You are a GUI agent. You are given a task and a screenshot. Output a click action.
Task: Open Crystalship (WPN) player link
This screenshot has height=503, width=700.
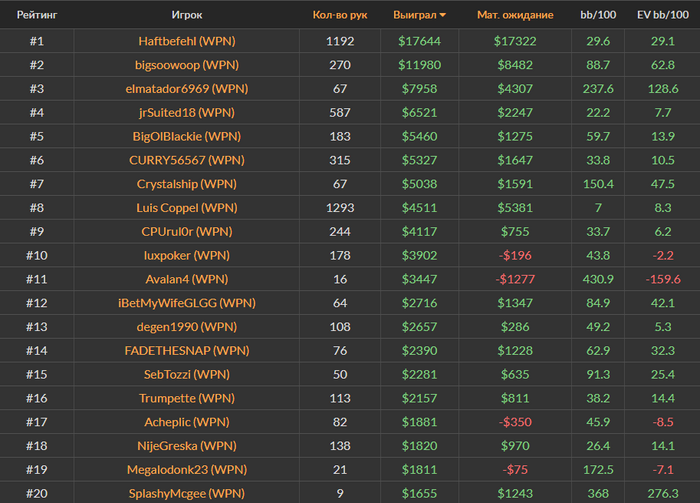(x=187, y=184)
